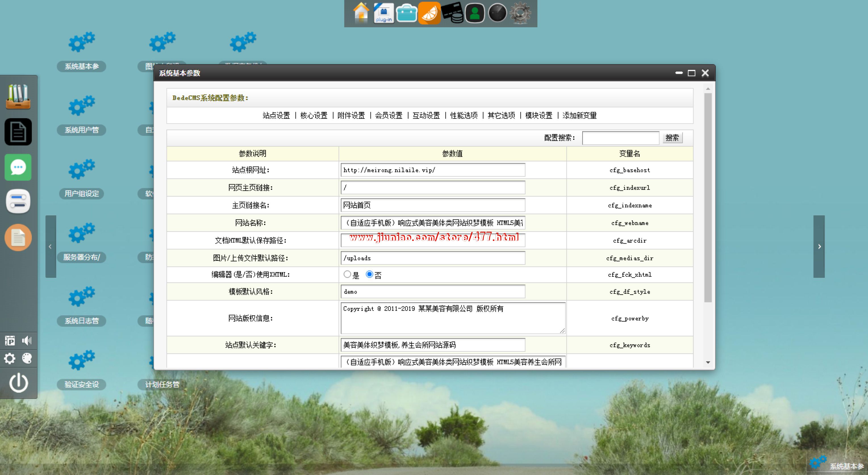Click the power button in left sidebar
The height and width of the screenshot is (475, 868).
coord(18,383)
